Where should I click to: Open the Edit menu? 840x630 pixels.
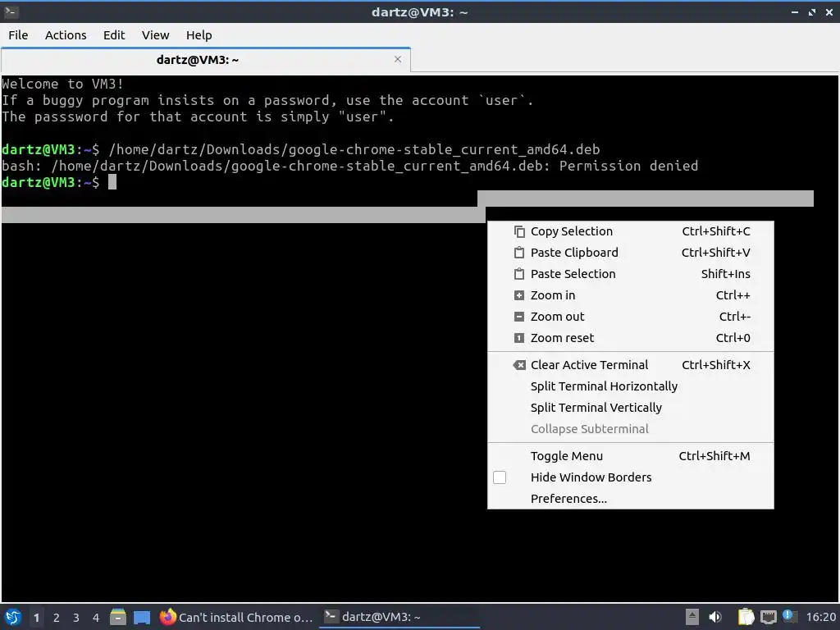tap(114, 35)
